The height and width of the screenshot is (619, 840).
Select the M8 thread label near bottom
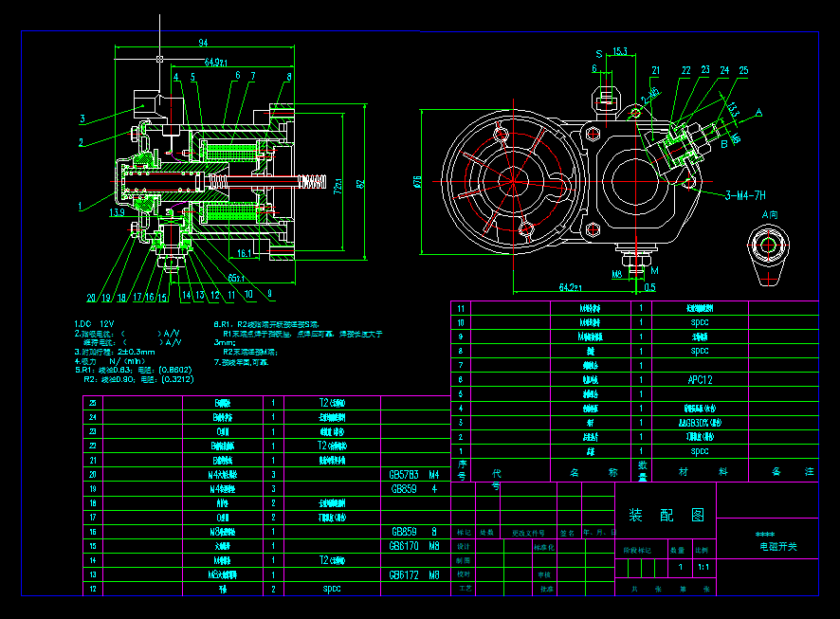617,271
